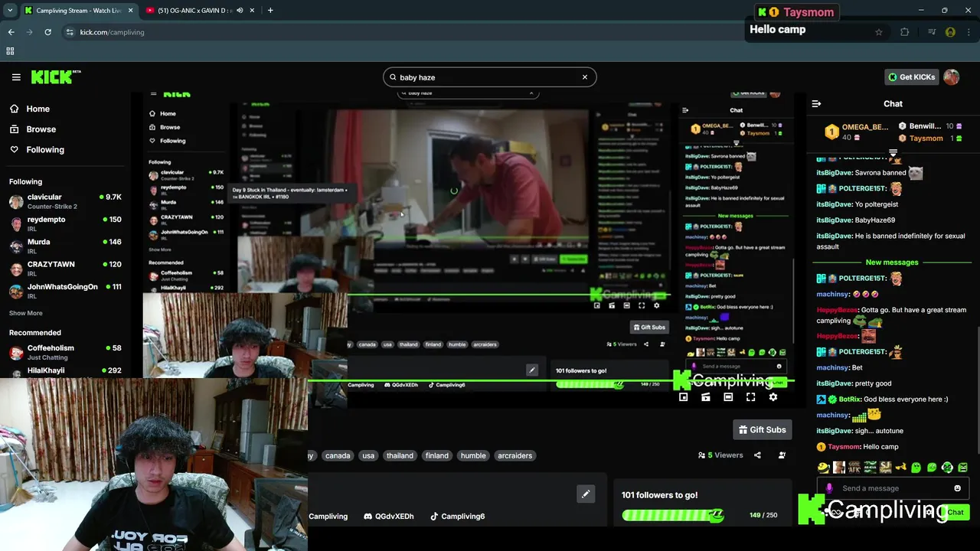Viewport: 980px width, 551px height.
Task: Open clavicular channel in the left sidebar list
Action: point(65,201)
